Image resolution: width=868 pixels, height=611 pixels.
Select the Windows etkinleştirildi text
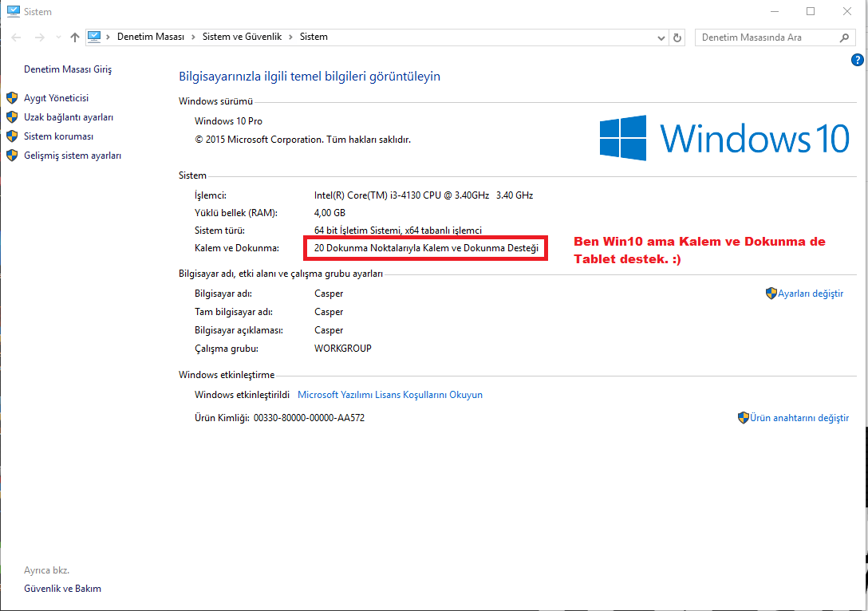pyautogui.click(x=242, y=395)
